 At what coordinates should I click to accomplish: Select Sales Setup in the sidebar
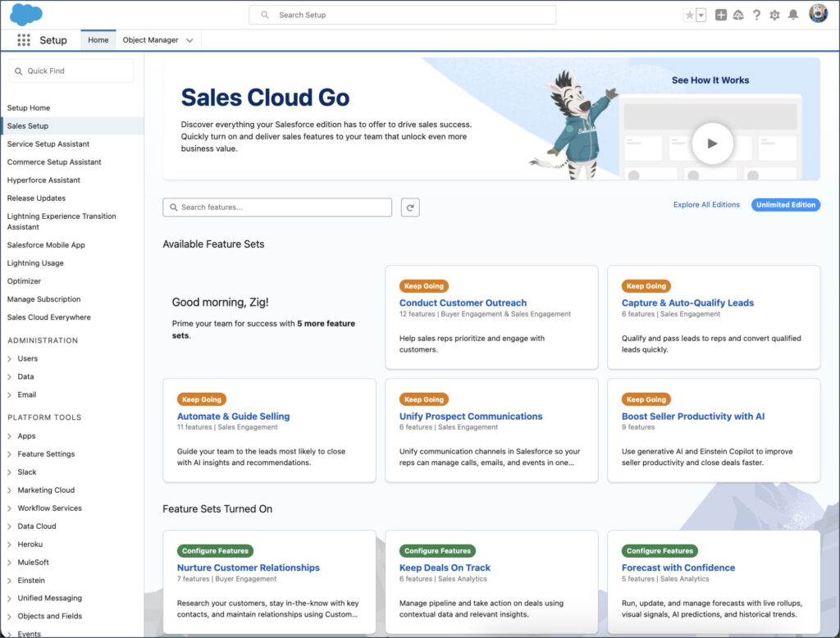(72, 126)
